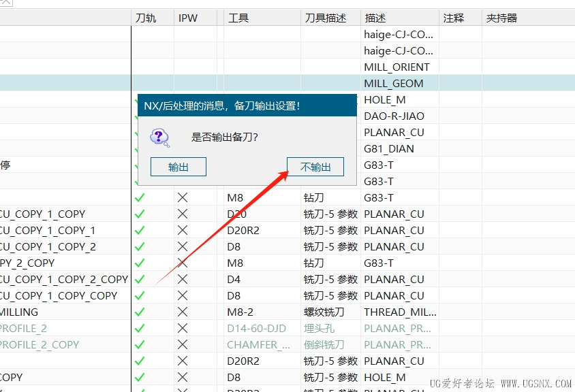Click the 输出 button in the dialog
The image size is (575, 392).
[x=178, y=167]
